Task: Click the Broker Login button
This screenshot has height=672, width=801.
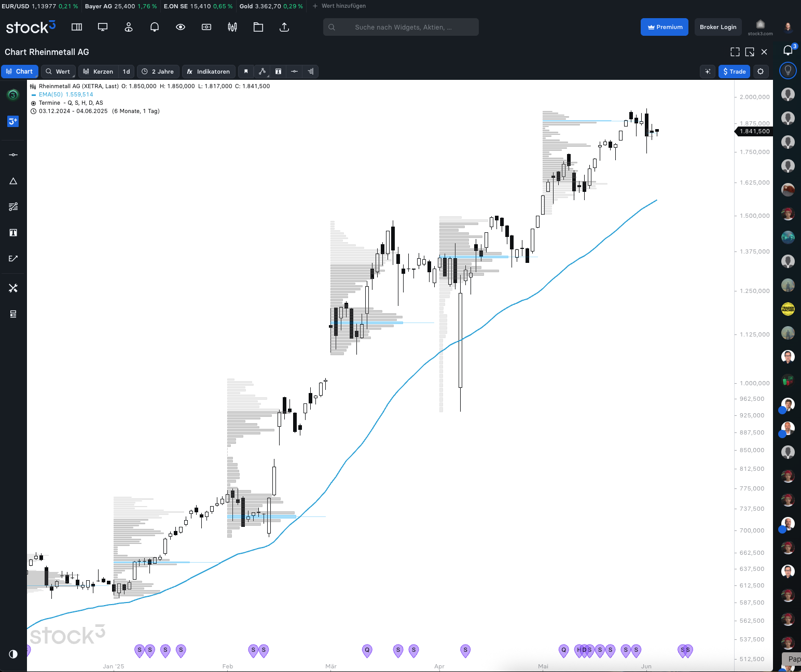Action: click(718, 27)
